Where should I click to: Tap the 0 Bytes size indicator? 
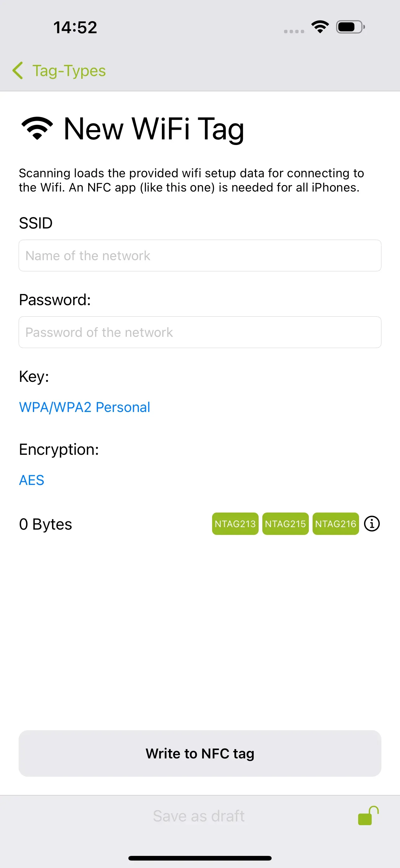coord(45,524)
